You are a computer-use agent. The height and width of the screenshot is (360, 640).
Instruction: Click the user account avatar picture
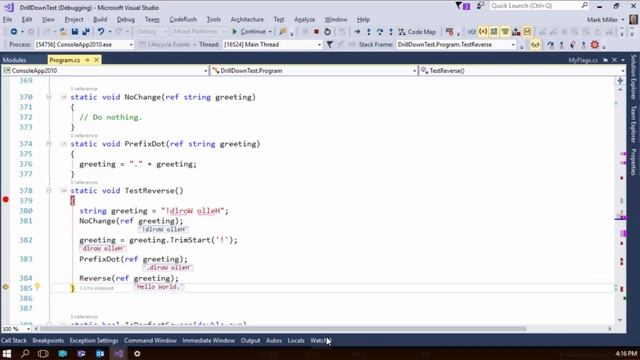(x=633, y=19)
